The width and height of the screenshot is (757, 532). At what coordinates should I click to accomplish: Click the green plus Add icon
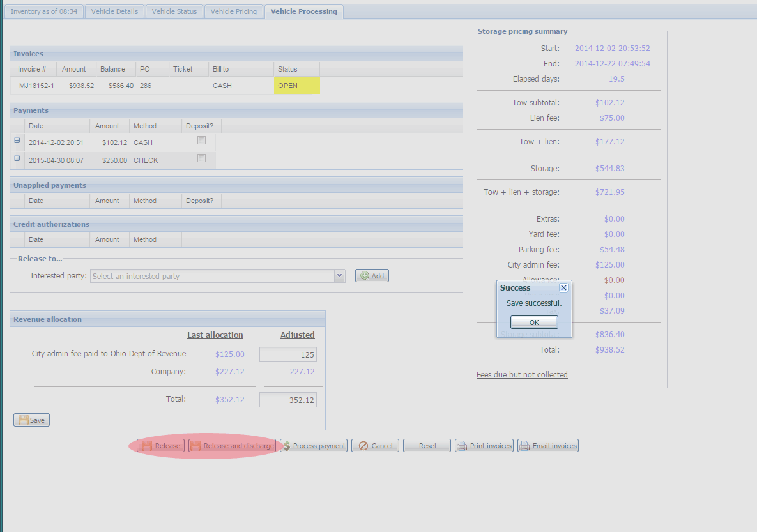coord(365,276)
